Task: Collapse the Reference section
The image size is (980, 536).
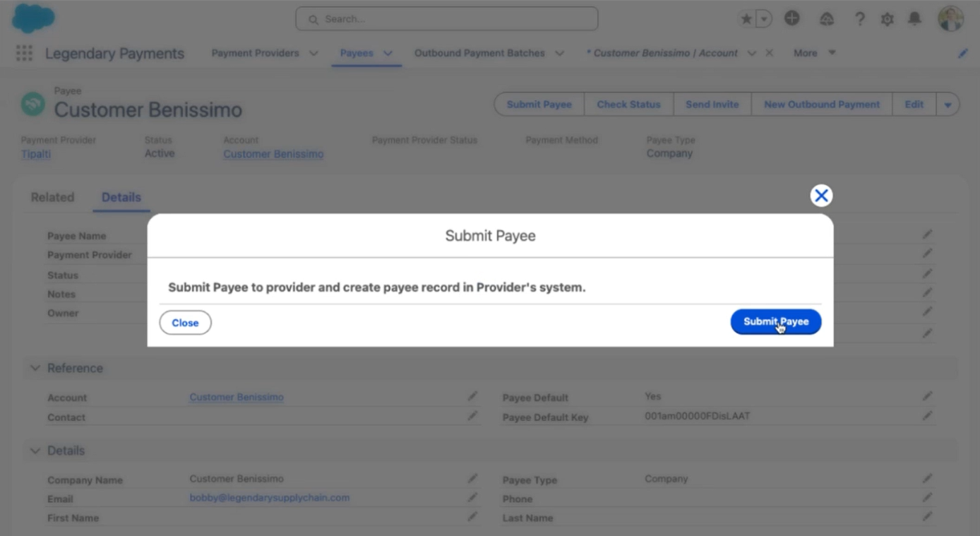Action: (35, 368)
